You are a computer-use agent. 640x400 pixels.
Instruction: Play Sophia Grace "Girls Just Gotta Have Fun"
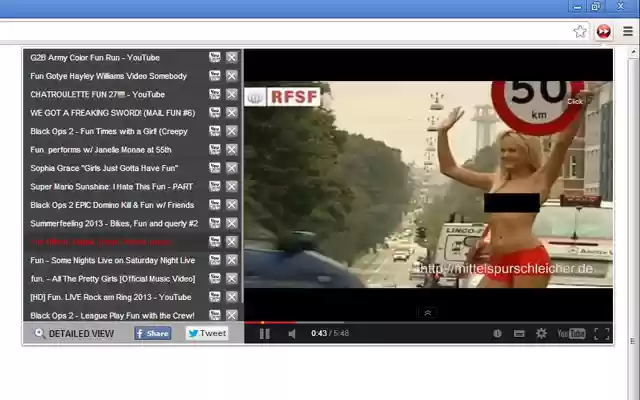pyautogui.click(x=104, y=168)
